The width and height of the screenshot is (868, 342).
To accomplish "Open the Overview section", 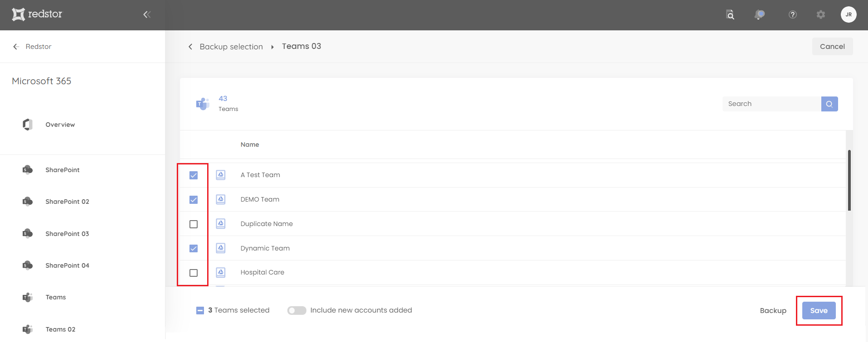I will click(60, 125).
